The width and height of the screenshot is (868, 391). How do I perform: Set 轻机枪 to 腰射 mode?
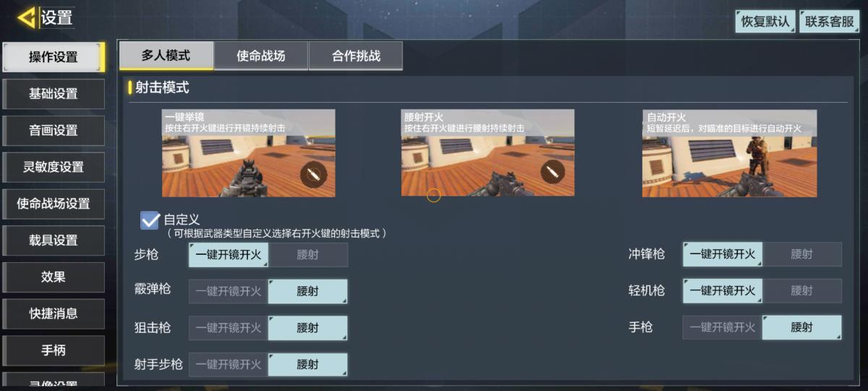point(802,290)
